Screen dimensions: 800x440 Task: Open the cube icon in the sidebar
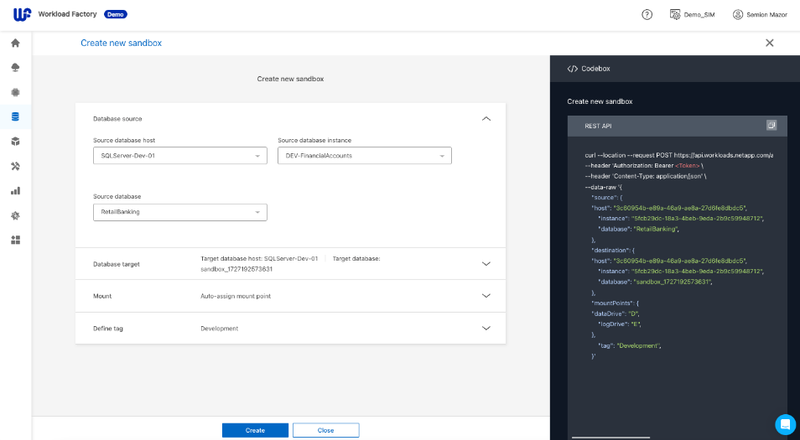pyautogui.click(x=15, y=141)
